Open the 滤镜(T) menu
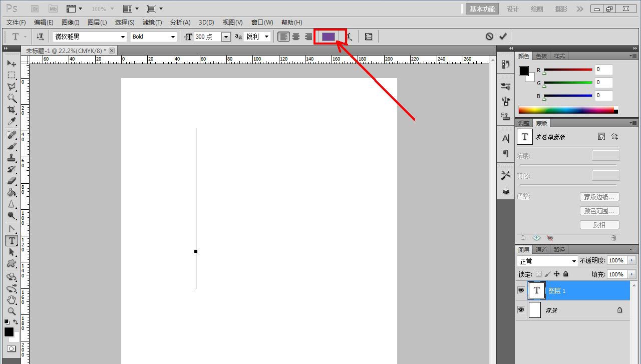Screen dimensions: 641x364 [x=152, y=23]
